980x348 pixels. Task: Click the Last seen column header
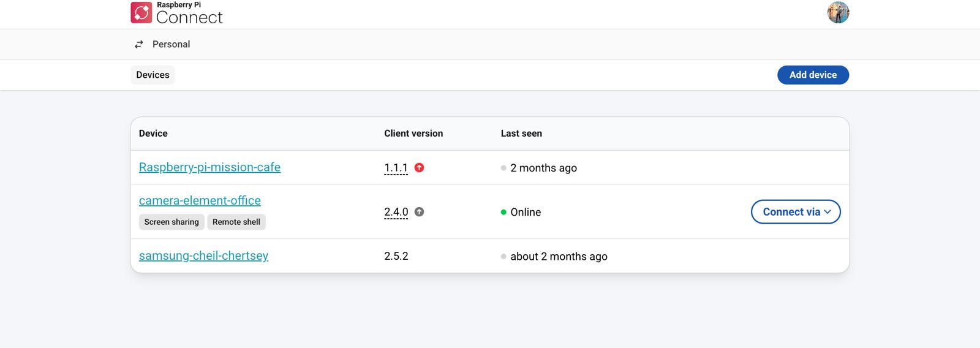[521, 134]
